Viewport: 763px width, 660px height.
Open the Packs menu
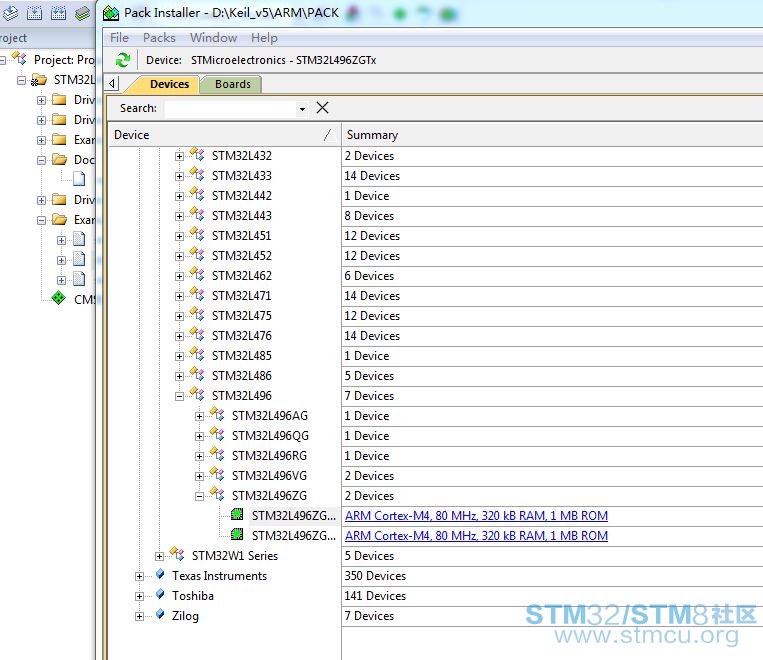pyautogui.click(x=159, y=37)
